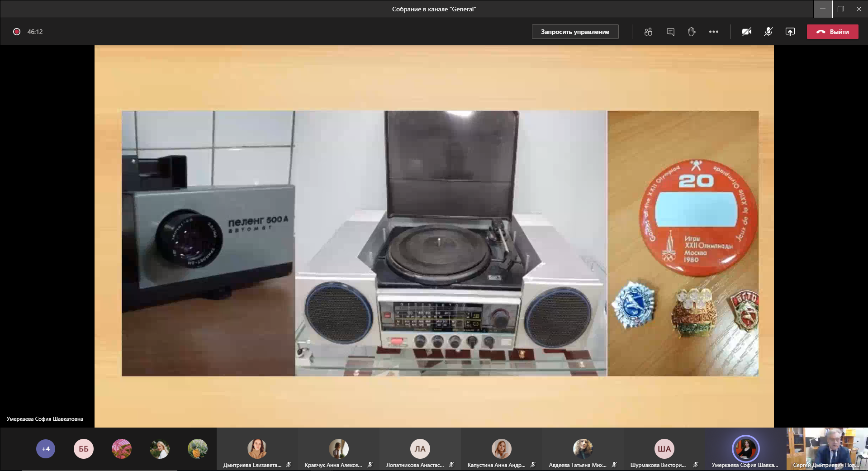Image resolution: width=868 pixels, height=471 pixels.
Task: Open Авдеева Татьяна participant tile
Action: tap(583, 450)
